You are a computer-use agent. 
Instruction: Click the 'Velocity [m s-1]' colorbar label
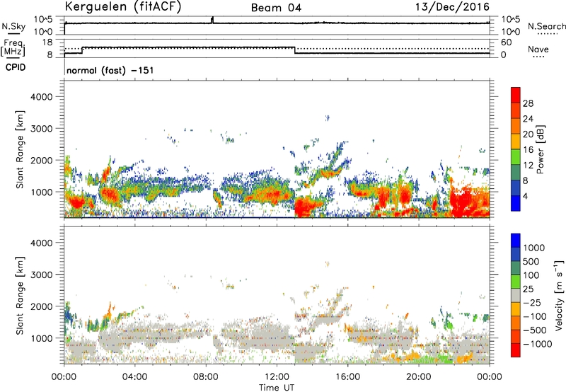[x=559, y=295]
